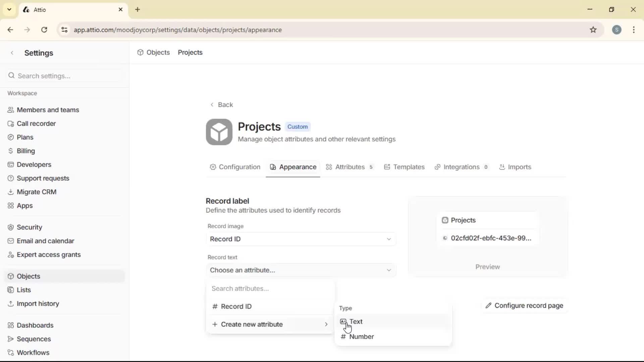Switch to the Attributes tab
Viewport: 644px width, 362px height.
click(x=350, y=167)
